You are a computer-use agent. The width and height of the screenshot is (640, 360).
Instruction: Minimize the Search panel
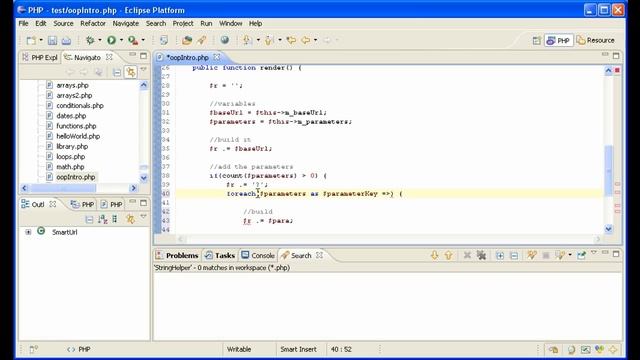605,253
